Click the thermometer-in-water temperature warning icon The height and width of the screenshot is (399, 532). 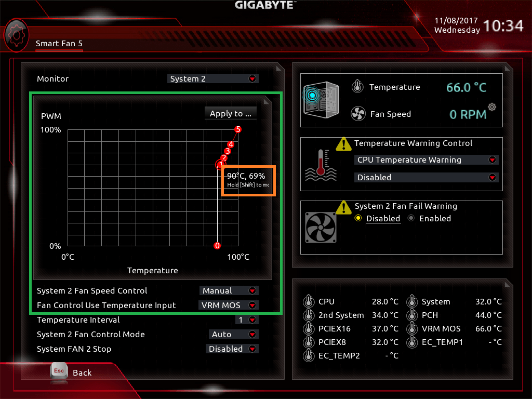point(321,165)
